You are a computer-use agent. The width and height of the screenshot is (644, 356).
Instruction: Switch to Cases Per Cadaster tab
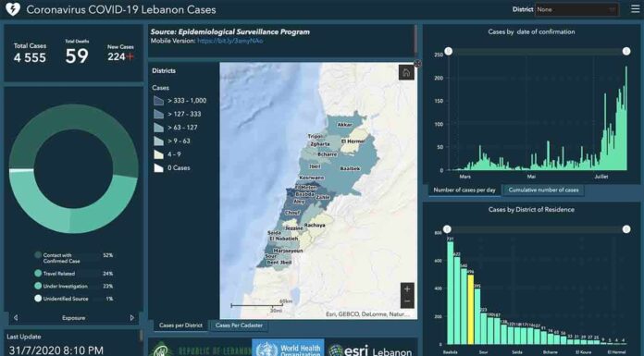(239, 325)
